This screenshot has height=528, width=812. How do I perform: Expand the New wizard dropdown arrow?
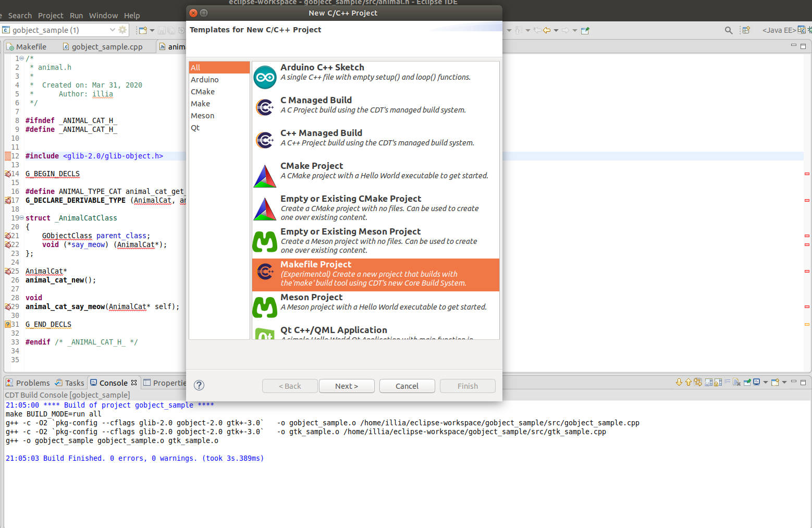(152, 30)
